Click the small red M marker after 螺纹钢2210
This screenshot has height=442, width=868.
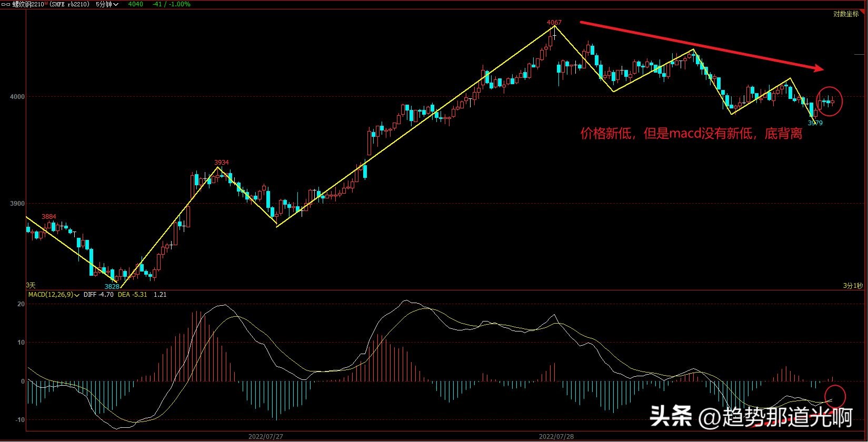pyautogui.click(x=46, y=3)
